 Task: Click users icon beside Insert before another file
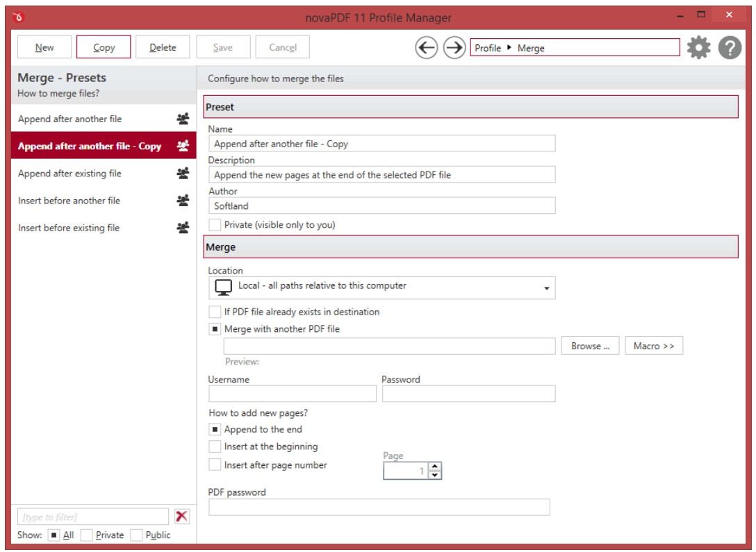coord(183,200)
